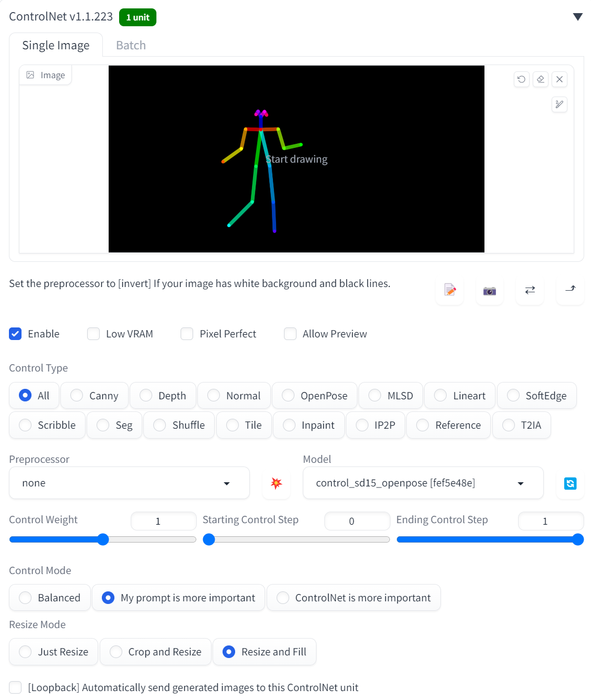
Task: Collapse the ControlNet panel triangle
Action: tap(578, 17)
